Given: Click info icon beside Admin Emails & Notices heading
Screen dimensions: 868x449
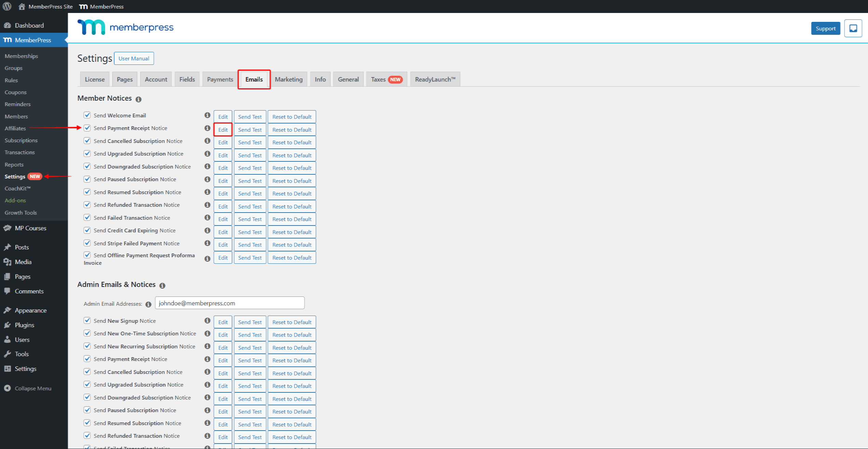Looking at the screenshot, I should pos(163,286).
